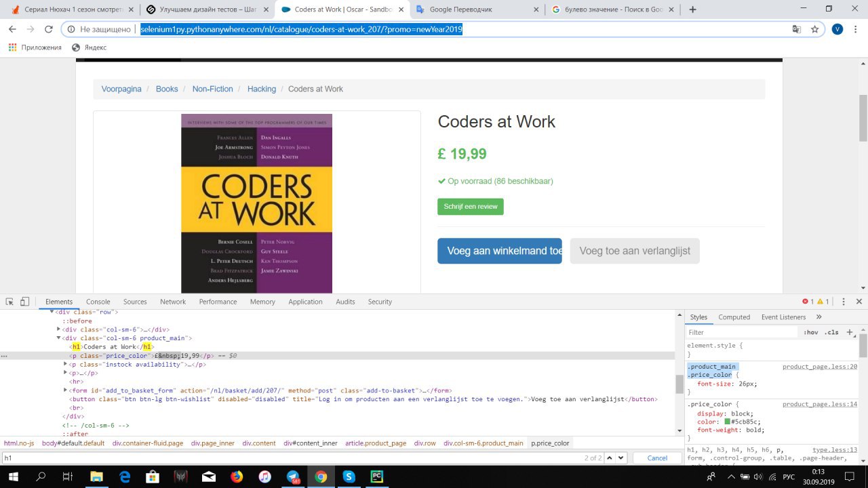Screen dimensions: 868x488
Task: Click the Schrijf een review button
Action: [x=471, y=207]
